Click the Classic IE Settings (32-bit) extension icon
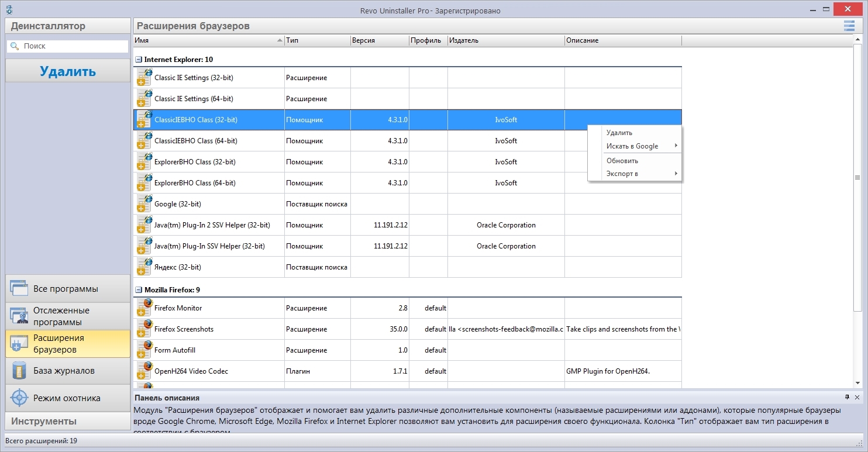Screen dimensions: 868x452 (x=144, y=77)
